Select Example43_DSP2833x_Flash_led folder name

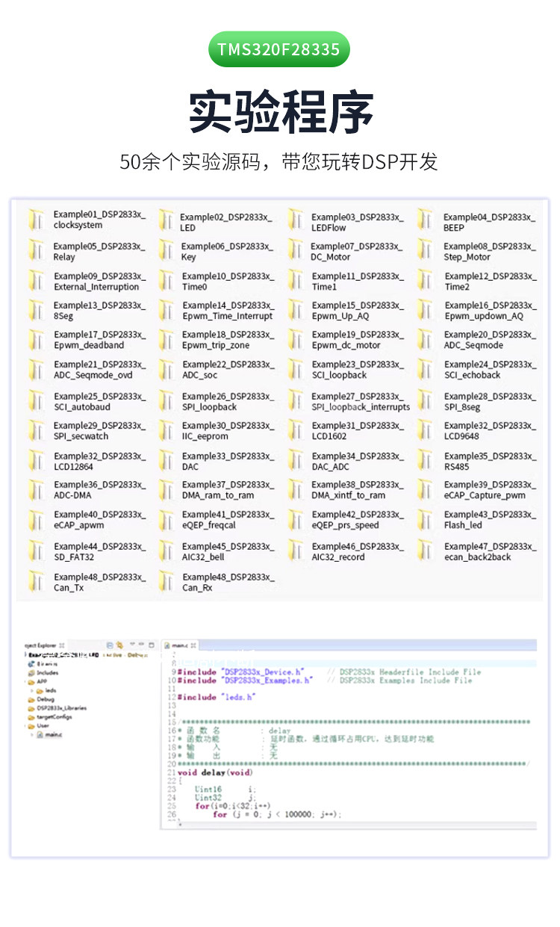tap(491, 520)
